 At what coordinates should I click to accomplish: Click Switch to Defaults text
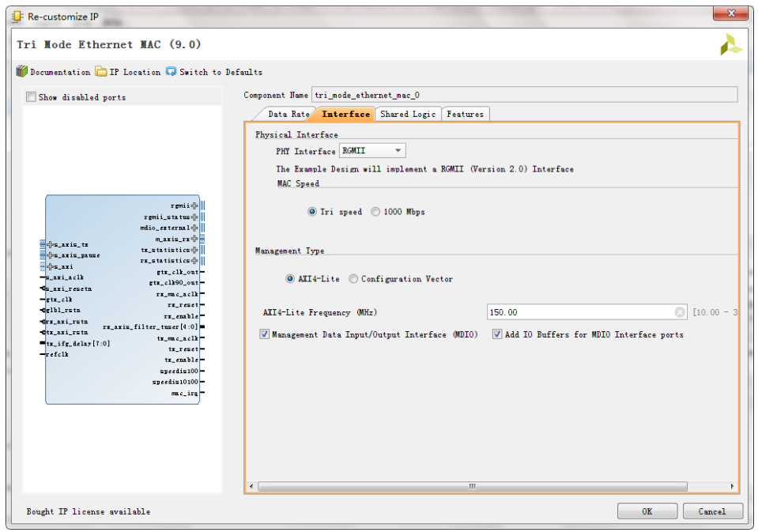coord(221,72)
